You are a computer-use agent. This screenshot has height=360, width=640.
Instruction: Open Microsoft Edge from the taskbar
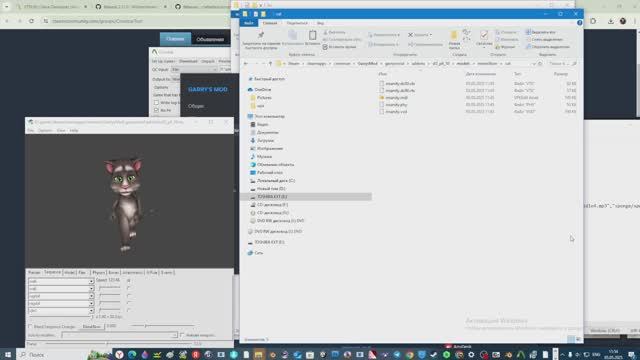132,355
